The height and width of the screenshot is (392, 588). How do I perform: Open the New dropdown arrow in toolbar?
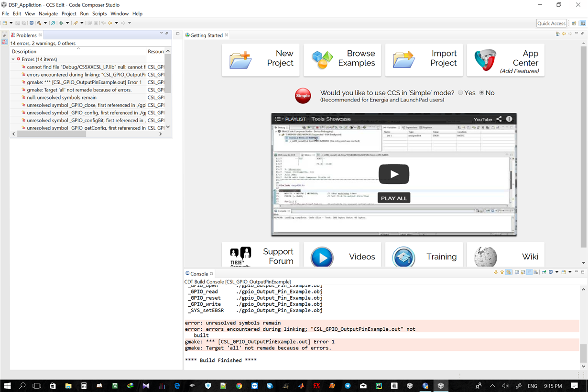point(11,23)
